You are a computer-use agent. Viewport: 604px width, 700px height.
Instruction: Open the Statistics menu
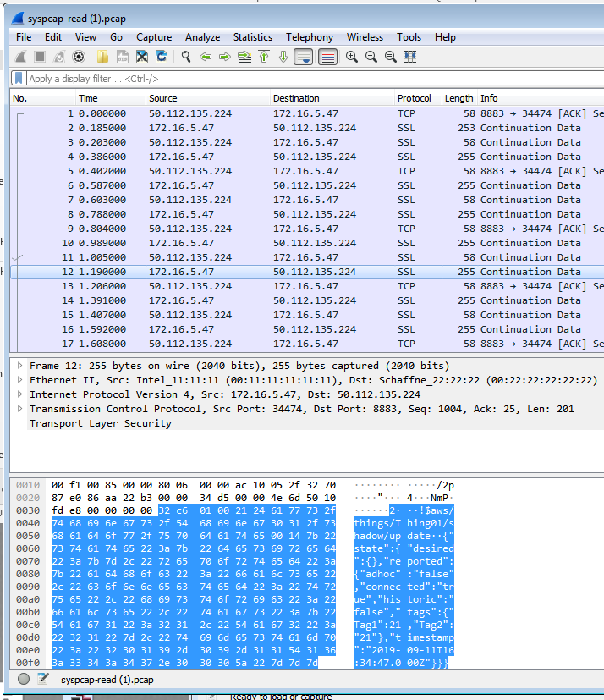(252, 37)
